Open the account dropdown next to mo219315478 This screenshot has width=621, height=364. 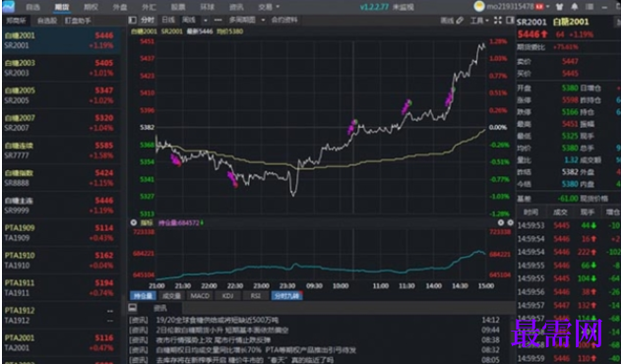click(x=548, y=7)
